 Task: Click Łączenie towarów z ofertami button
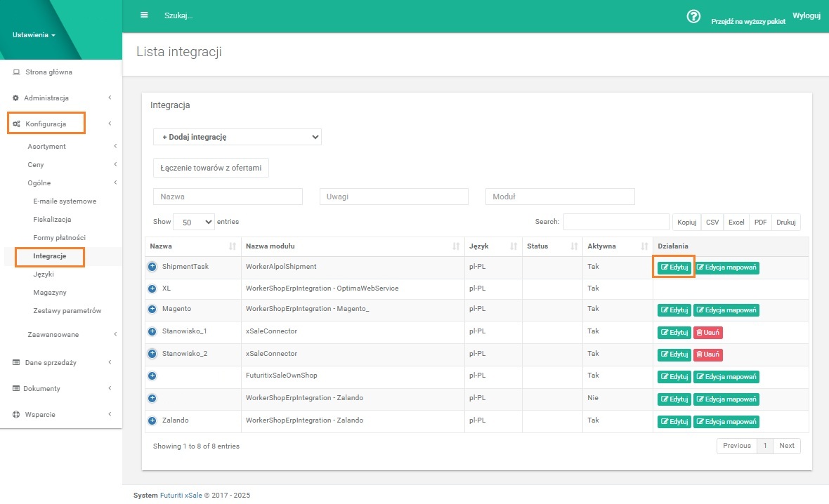pyautogui.click(x=211, y=168)
